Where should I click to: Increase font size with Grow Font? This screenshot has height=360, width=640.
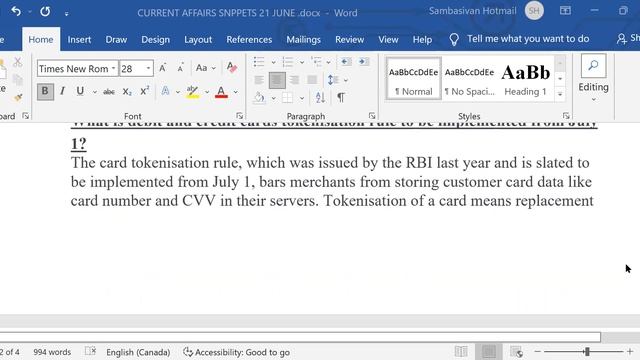coord(162,68)
